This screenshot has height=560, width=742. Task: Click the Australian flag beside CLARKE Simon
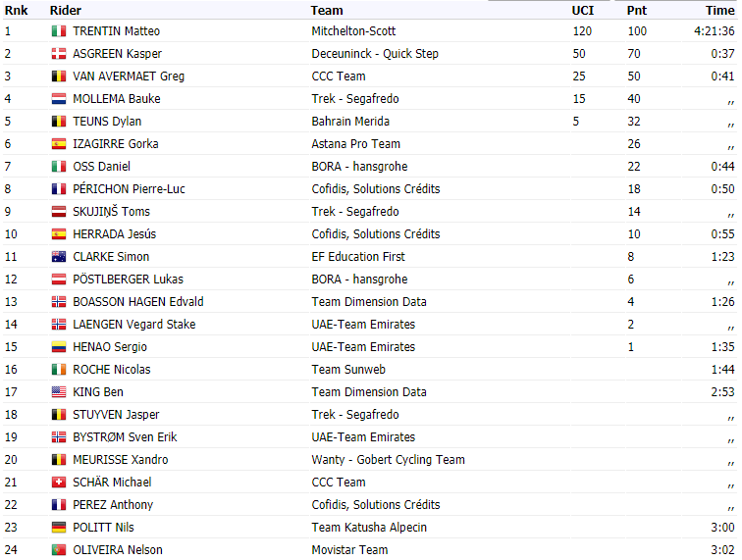(58, 257)
